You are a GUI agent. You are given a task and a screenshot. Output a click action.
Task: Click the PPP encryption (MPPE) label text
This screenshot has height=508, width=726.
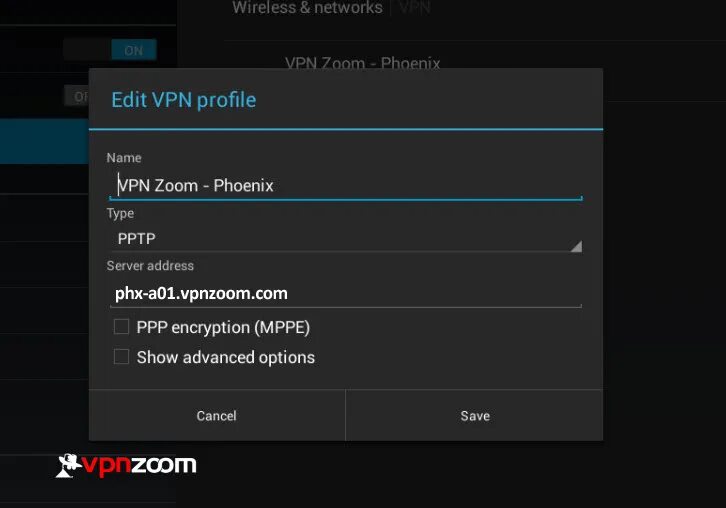(x=223, y=327)
